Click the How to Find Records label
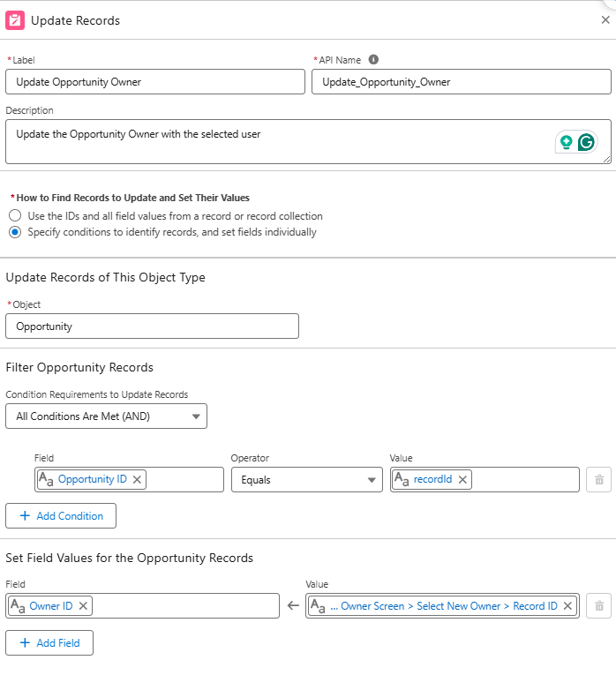The height and width of the screenshot is (690, 616). [132, 198]
